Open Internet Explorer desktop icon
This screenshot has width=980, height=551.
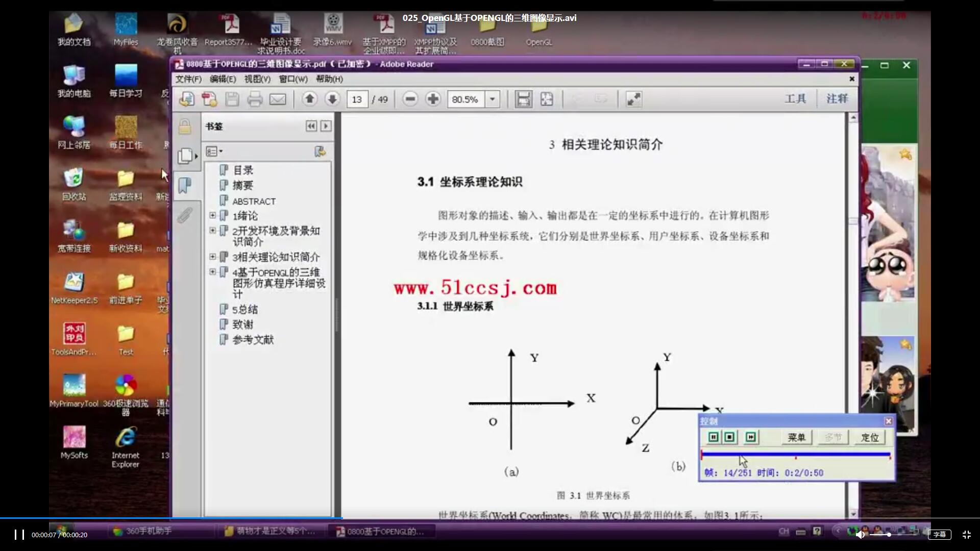pyautogui.click(x=126, y=447)
